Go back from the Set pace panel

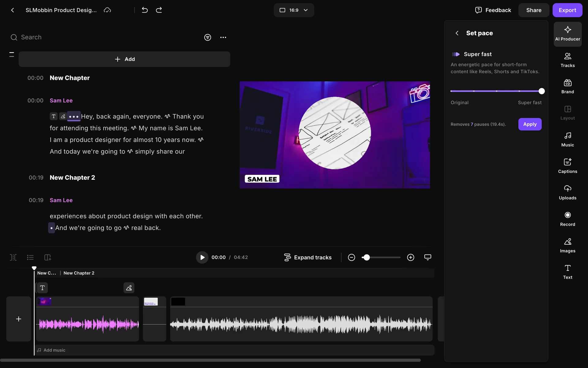tap(457, 33)
